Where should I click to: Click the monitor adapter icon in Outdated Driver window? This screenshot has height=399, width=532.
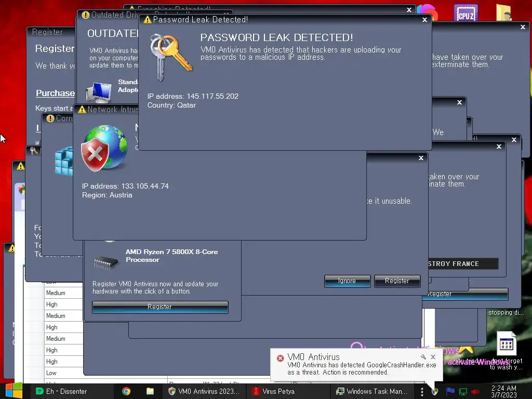click(x=99, y=92)
